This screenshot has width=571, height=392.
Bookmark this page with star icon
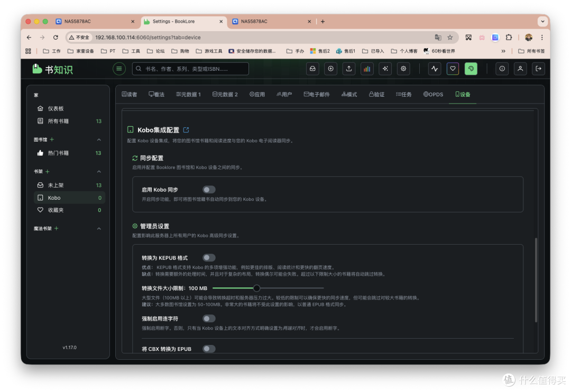click(450, 38)
